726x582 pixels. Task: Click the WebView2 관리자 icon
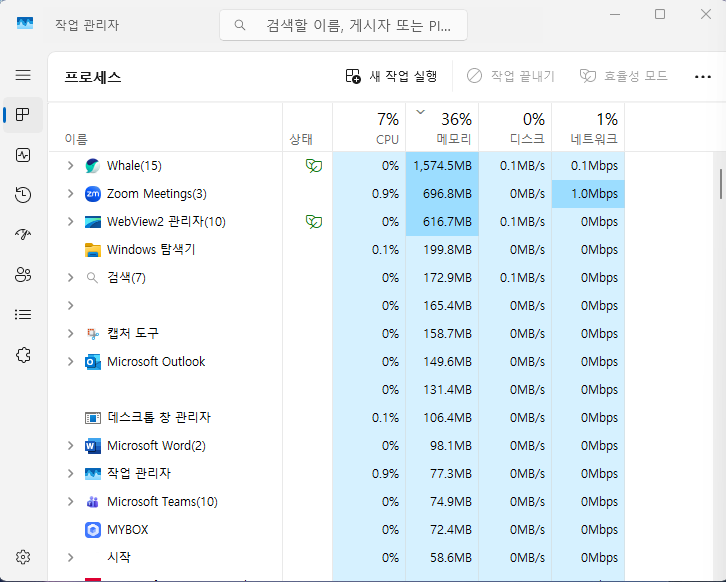[93, 222]
